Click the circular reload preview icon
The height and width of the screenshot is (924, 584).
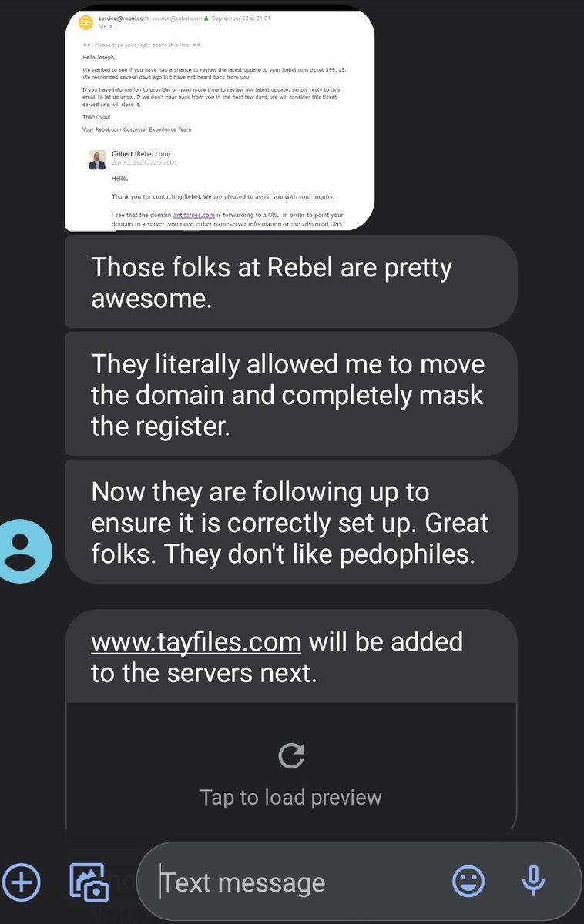click(291, 755)
